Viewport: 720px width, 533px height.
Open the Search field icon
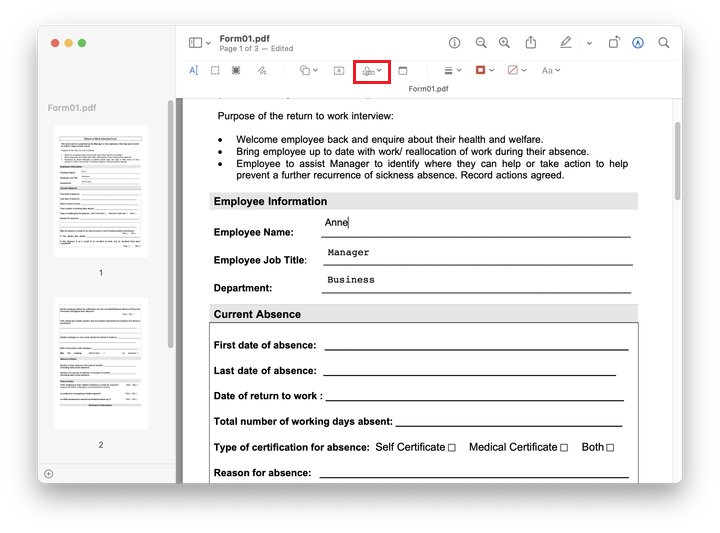[x=664, y=43]
